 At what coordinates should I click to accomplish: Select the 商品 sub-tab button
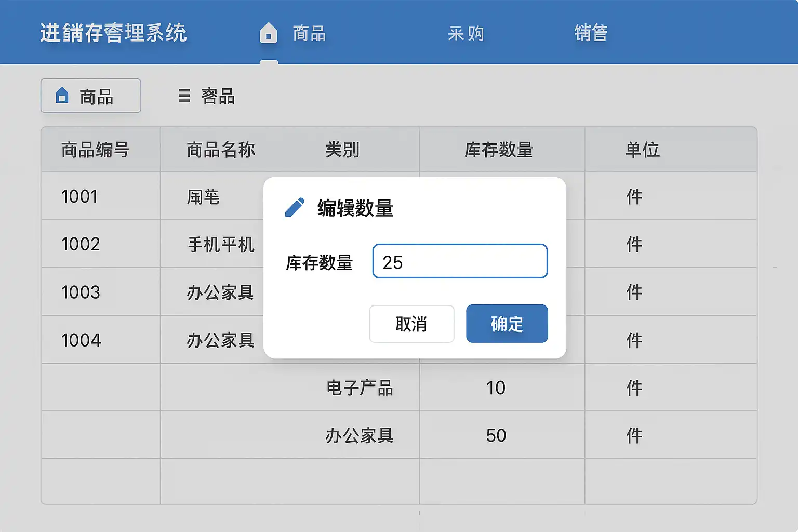(91, 96)
